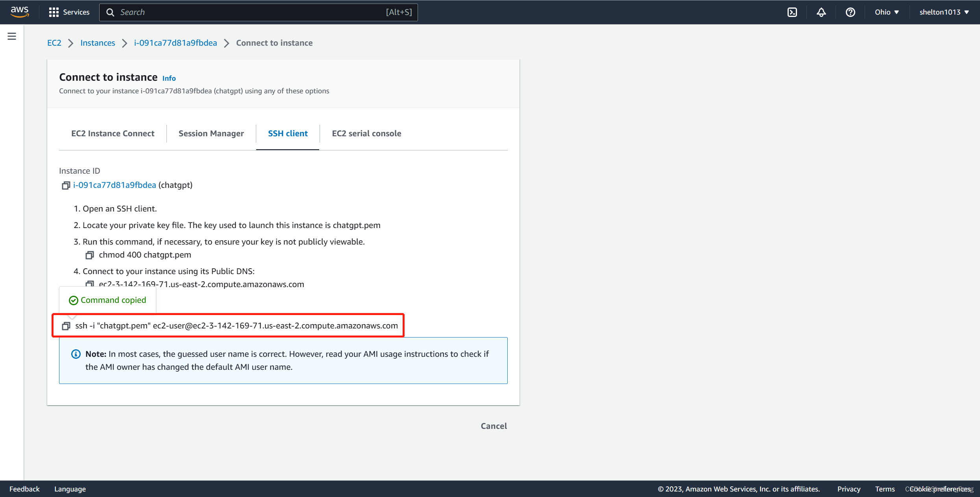Click the ec2-3-142-169-71 Public DNS text
Screen dimensions: 980x497
[x=202, y=284]
